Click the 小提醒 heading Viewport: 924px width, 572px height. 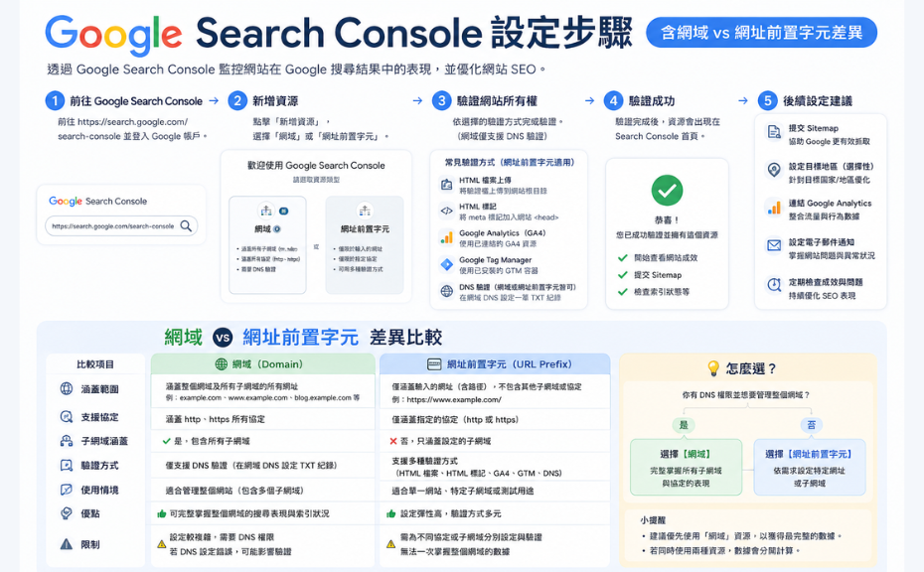653,520
